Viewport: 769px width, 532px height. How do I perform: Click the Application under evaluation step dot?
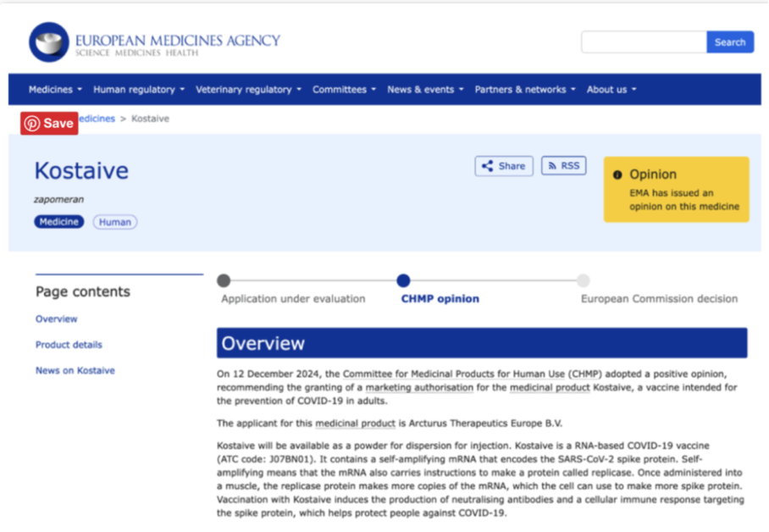point(224,280)
